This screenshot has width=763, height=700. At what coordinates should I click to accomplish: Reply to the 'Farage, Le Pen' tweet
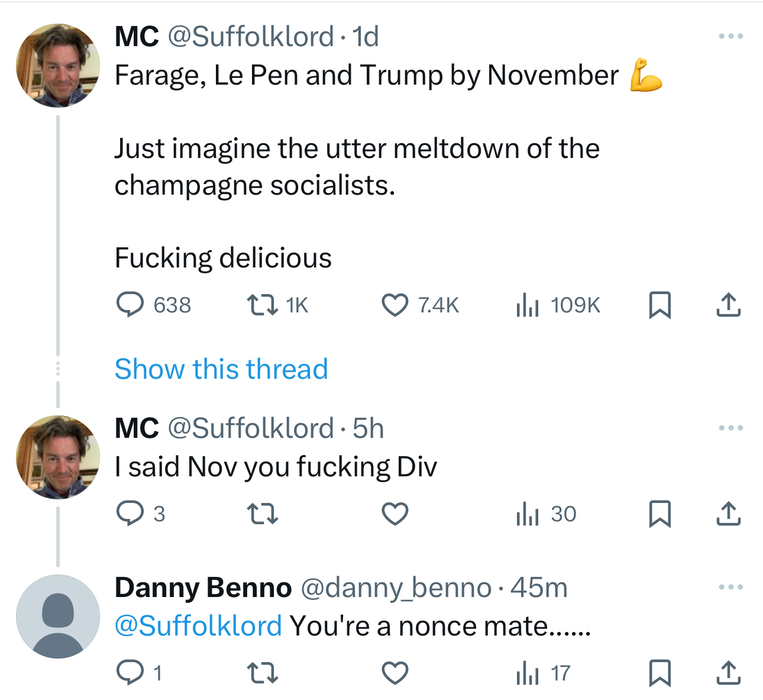130,305
